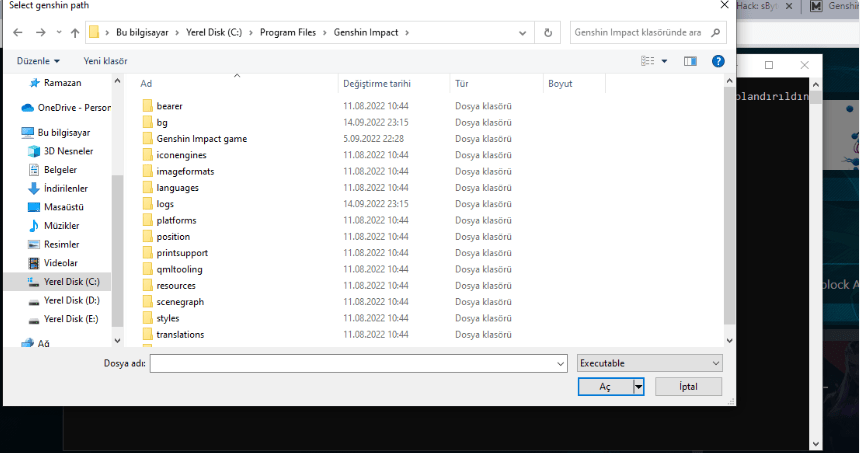Click 'Genshin Impact' breadcrumb segment
This screenshot has width=860, height=453.
[366, 32]
